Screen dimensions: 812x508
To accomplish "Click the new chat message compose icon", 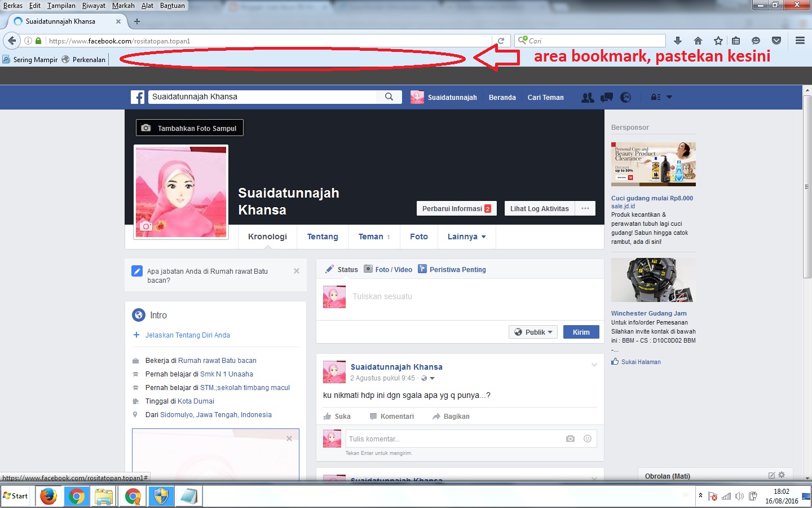I will click(771, 475).
